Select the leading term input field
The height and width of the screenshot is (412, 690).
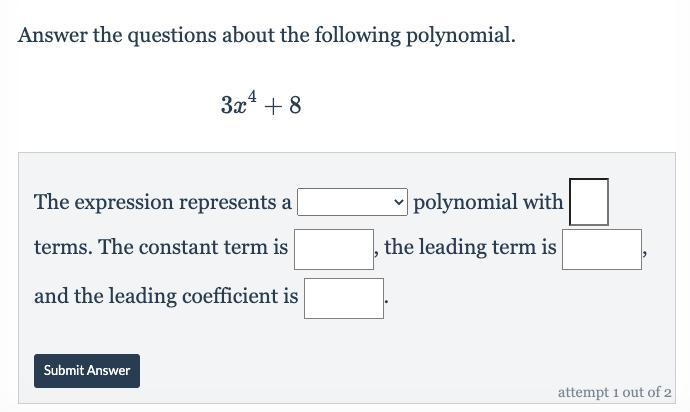602,249
